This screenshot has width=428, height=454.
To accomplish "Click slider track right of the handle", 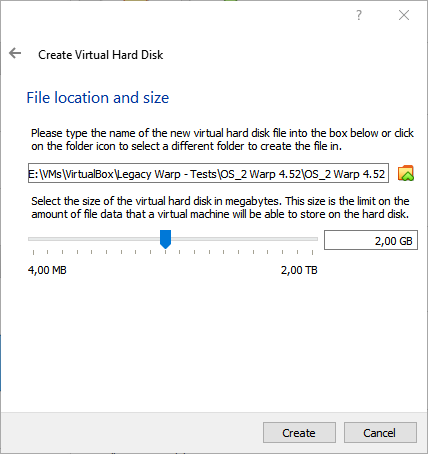I will (x=244, y=239).
